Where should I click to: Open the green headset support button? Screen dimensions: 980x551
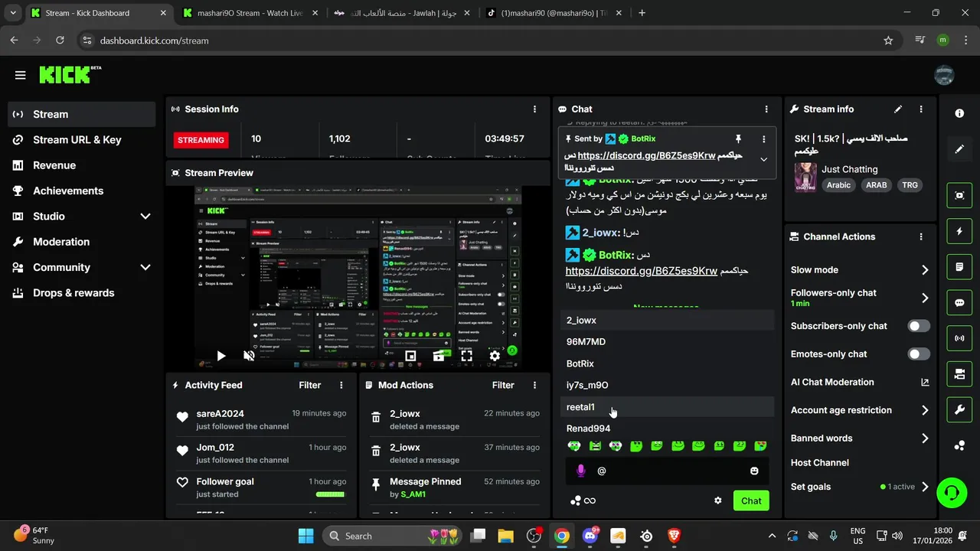coord(952,492)
